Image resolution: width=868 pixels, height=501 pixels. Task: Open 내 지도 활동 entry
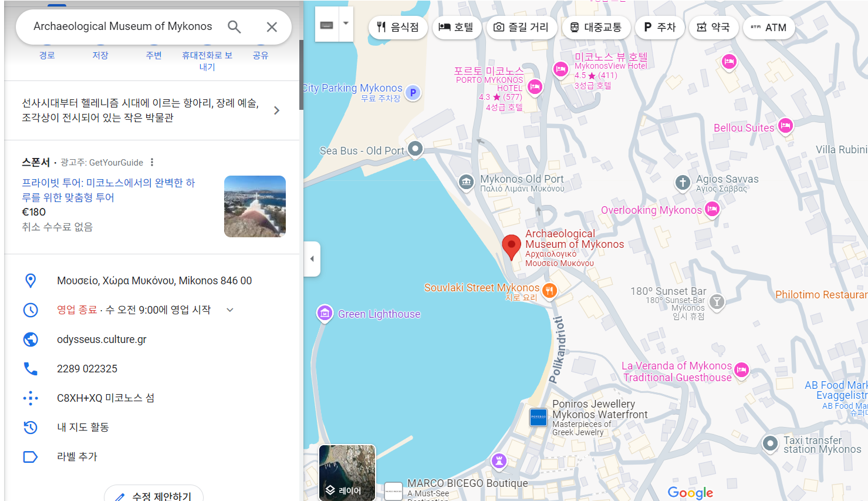[83, 428]
